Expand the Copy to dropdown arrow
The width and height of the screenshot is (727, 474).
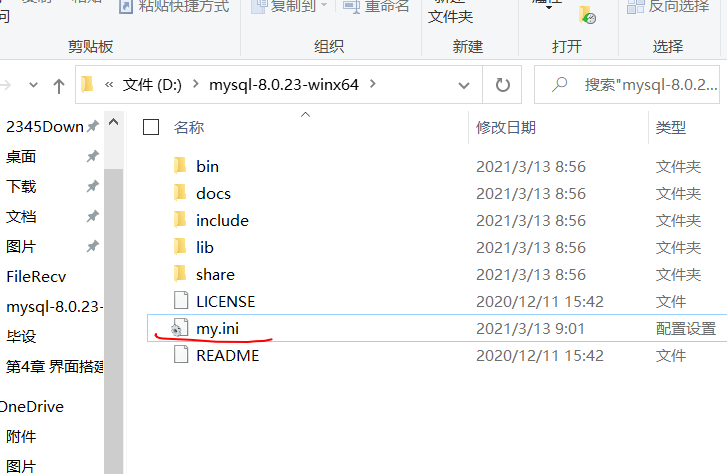(324, 5)
